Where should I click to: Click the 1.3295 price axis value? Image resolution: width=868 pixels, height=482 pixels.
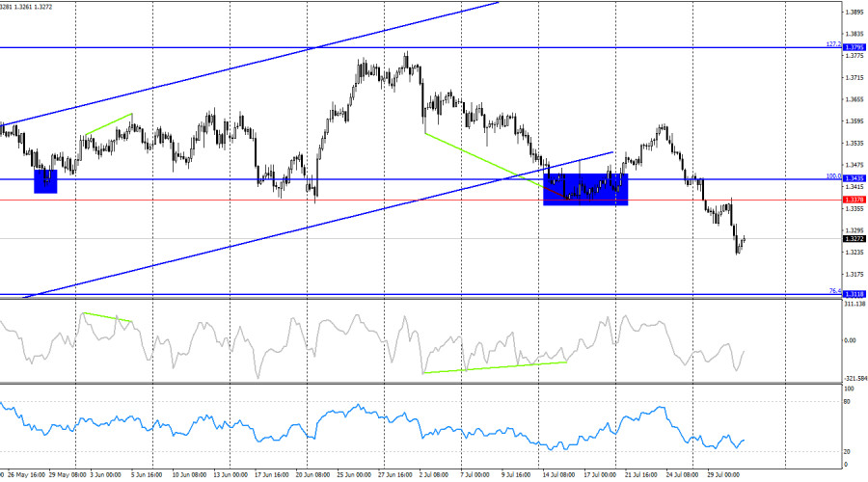(854, 230)
